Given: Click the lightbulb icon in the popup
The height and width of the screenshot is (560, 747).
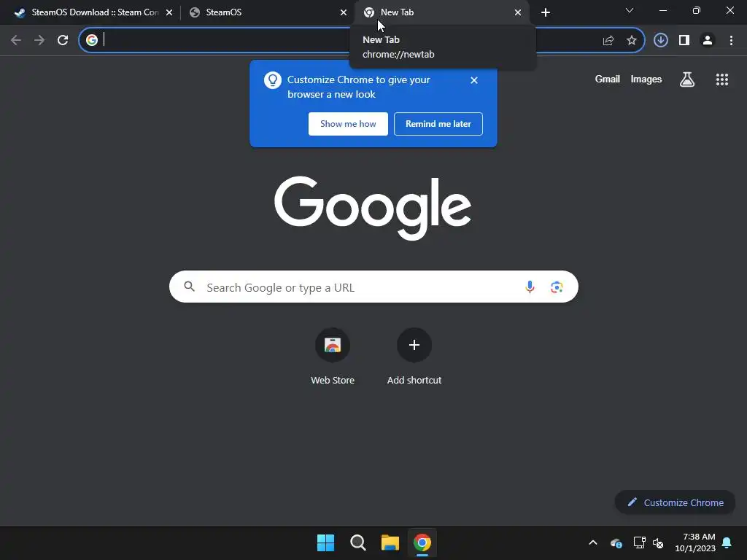Looking at the screenshot, I should 273,80.
